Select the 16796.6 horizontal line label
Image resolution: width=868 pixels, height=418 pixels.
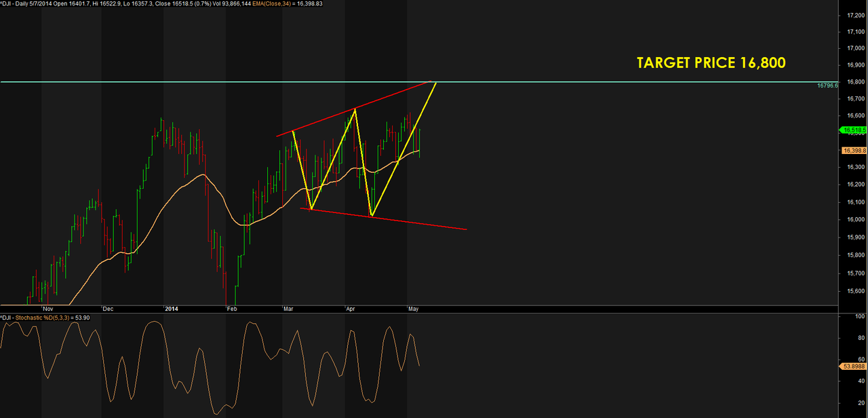pos(828,86)
